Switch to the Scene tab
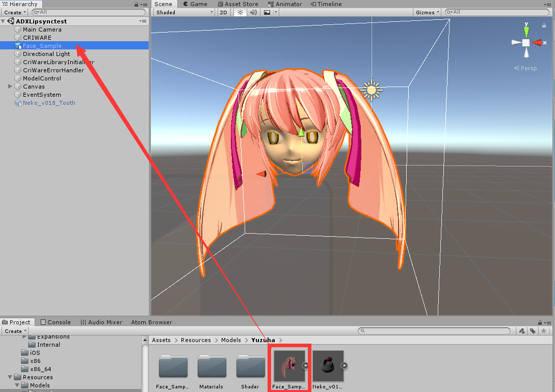 pos(163,4)
